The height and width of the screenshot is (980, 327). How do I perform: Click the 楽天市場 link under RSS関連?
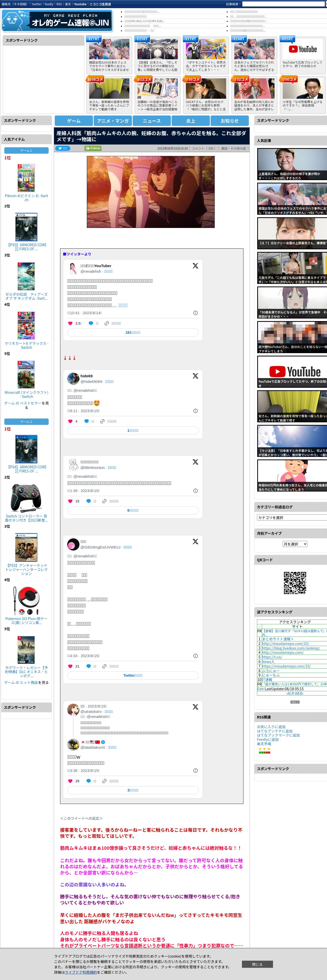tap(264, 744)
